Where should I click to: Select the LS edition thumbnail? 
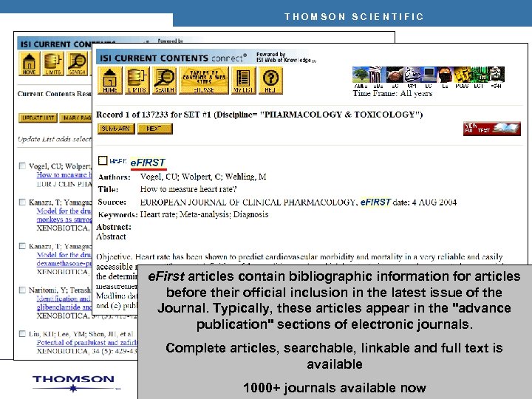(445, 75)
